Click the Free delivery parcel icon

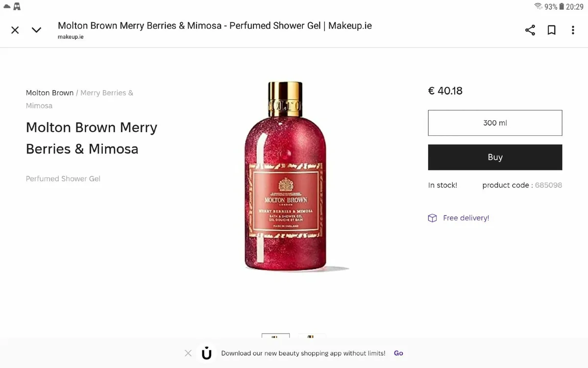pyautogui.click(x=432, y=217)
